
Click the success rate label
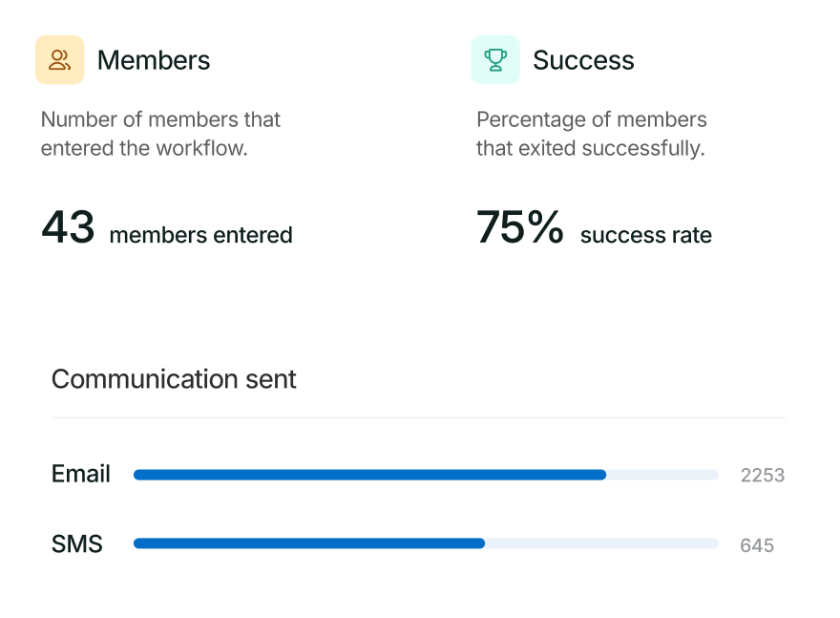[646, 235]
